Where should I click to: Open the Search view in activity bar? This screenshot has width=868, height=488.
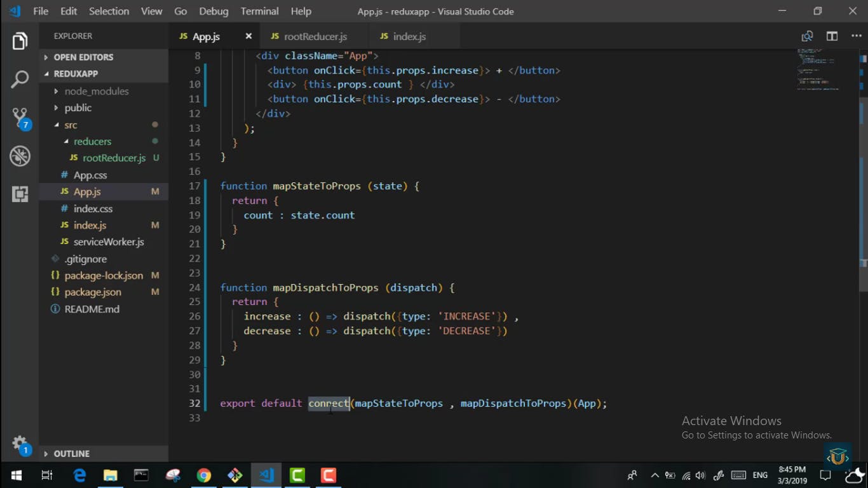pos(20,79)
